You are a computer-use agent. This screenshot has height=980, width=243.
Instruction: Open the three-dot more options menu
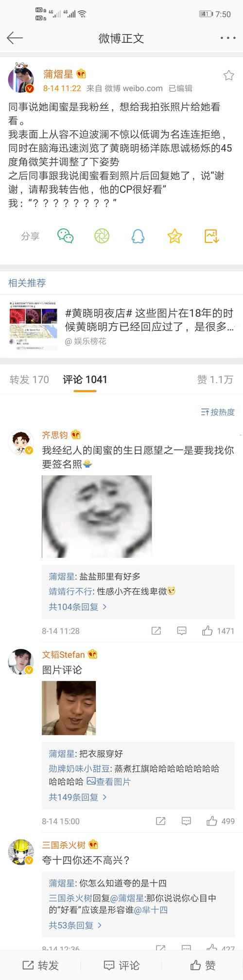click(227, 38)
